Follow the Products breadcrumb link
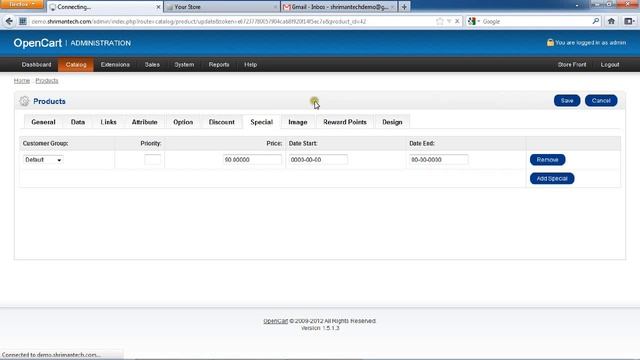640x360 pixels. coord(47,81)
